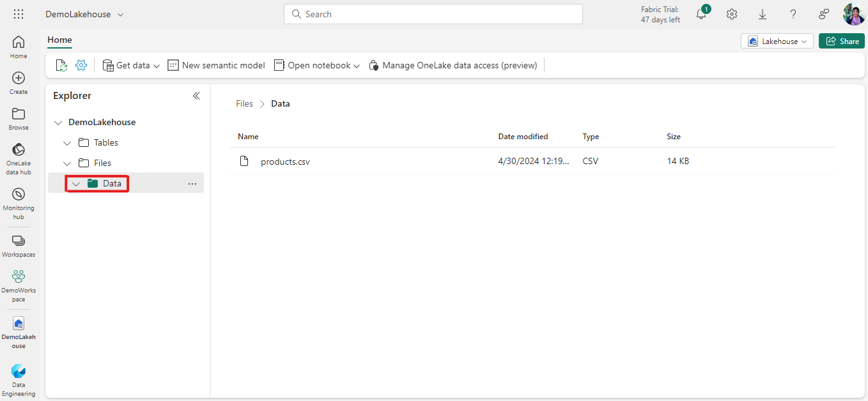Click the products.csv file icon

point(244,161)
